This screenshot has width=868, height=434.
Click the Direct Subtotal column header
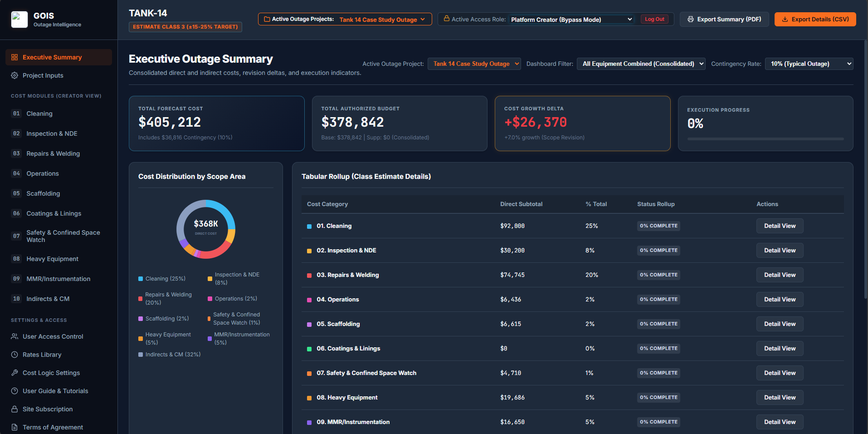(x=521, y=204)
